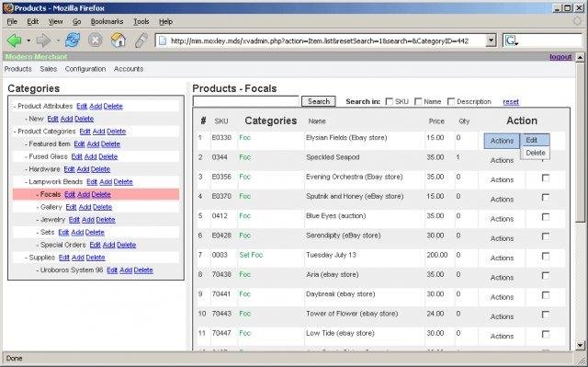The image size is (588, 367).
Task: Open the Back button history dropdown arrow
Action: coord(28,40)
